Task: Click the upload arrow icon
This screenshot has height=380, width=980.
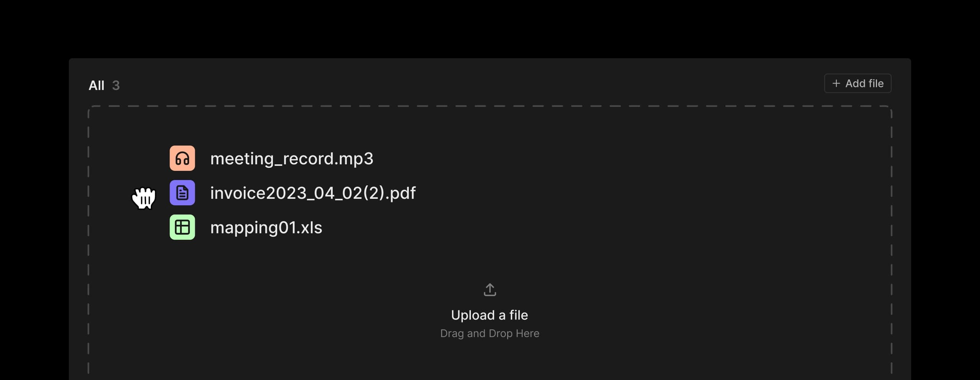Action: tap(490, 290)
